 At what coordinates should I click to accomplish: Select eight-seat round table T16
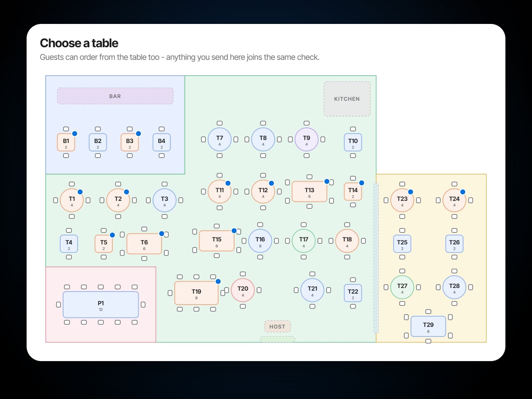tap(260, 241)
